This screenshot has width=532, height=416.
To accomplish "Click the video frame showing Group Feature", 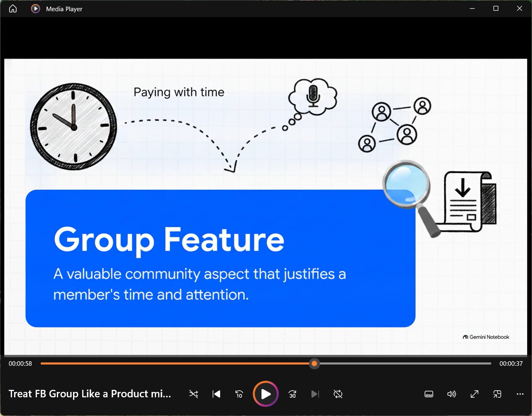I will (266, 207).
